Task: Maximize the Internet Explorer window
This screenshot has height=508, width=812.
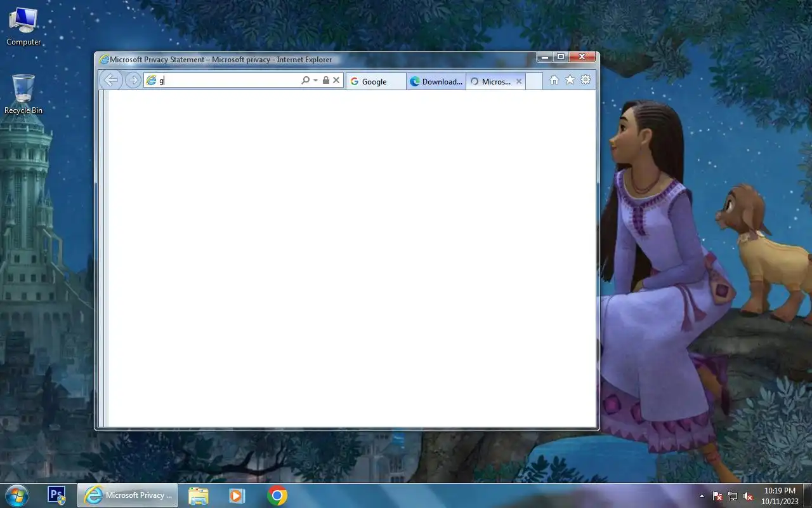Action: (x=561, y=57)
